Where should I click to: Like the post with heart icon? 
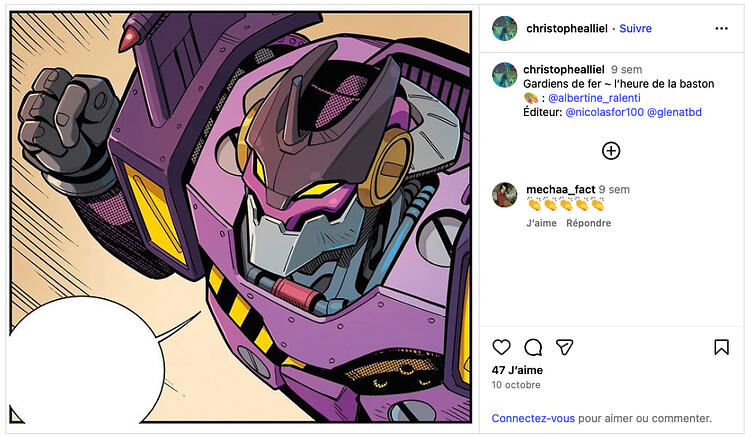coord(502,347)
